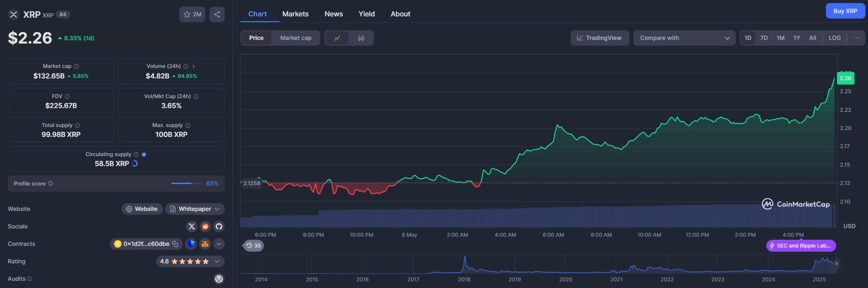Expand the 4.6 rating dropdown

[191, 261]
